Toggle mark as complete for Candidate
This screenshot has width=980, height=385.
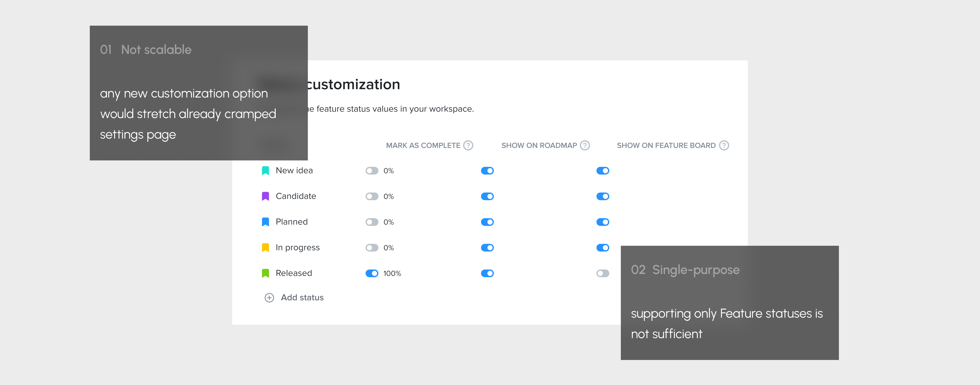(x=372, y=196)
